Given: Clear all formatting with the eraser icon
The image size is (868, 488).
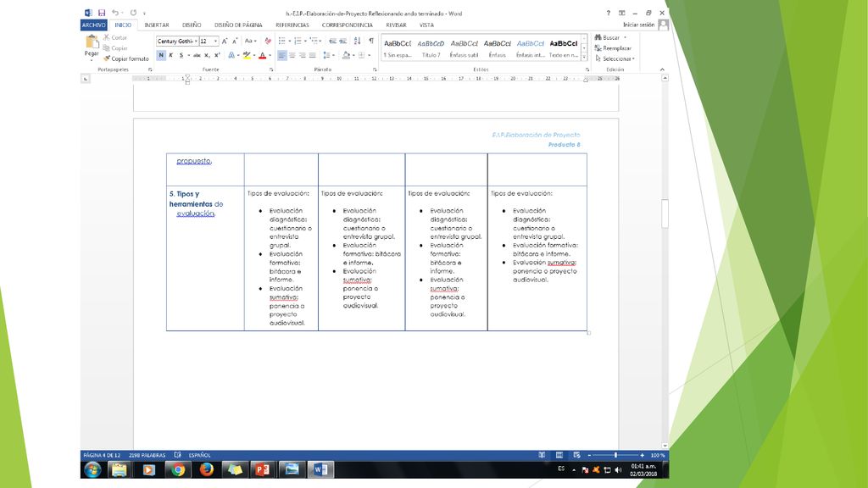Looking at the screenshot, I should [268, 41].
